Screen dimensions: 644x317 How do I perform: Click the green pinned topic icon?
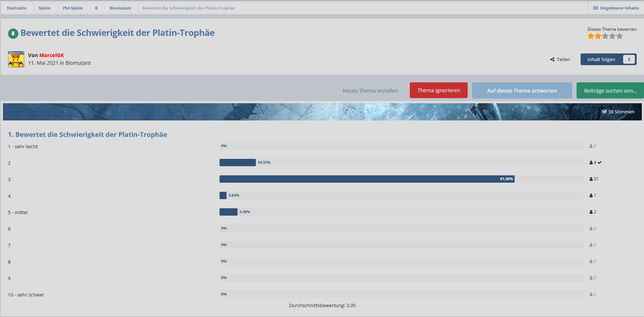pos(13,34)
